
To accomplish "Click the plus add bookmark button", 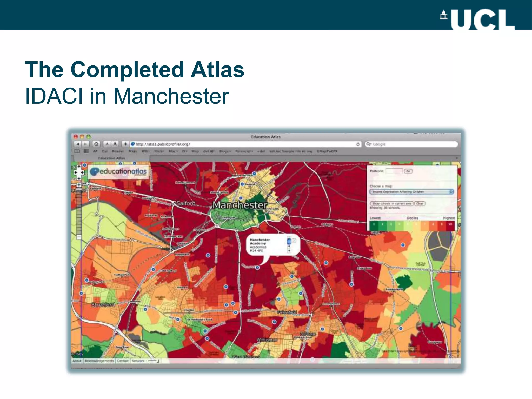I will [125, 144].
